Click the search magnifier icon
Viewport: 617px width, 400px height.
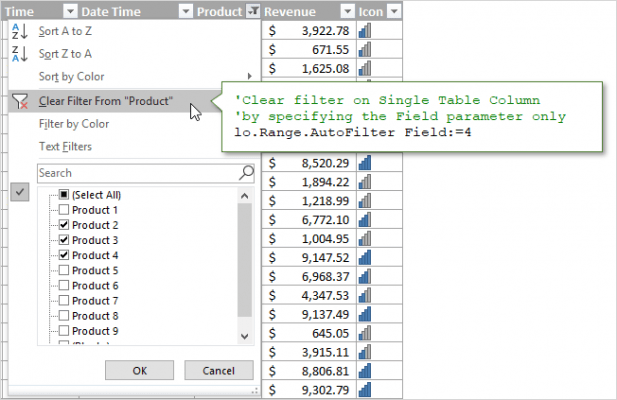tap(246, 173)
